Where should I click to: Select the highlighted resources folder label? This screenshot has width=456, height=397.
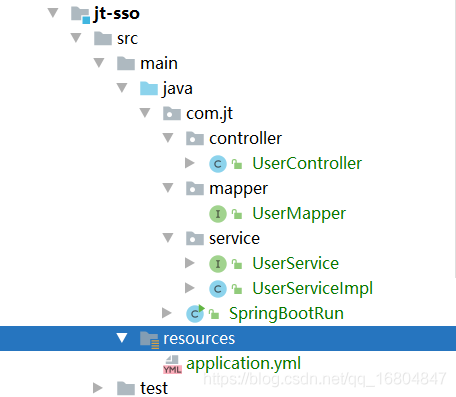(x=199, y=339)
